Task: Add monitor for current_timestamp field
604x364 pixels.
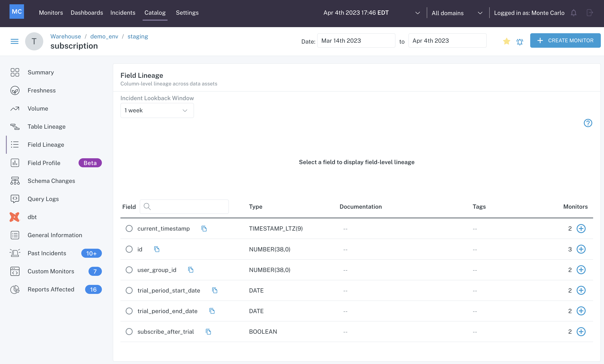Action: pos(581,228)
